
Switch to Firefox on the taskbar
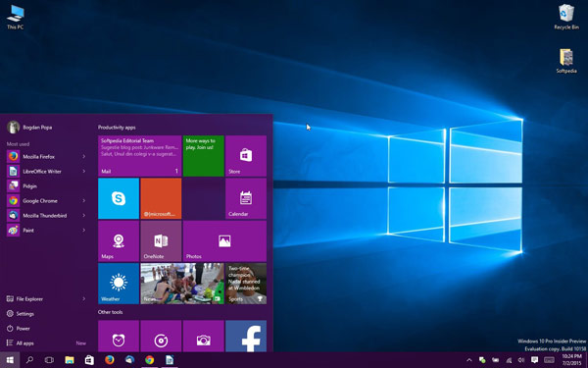coord(110,360)
